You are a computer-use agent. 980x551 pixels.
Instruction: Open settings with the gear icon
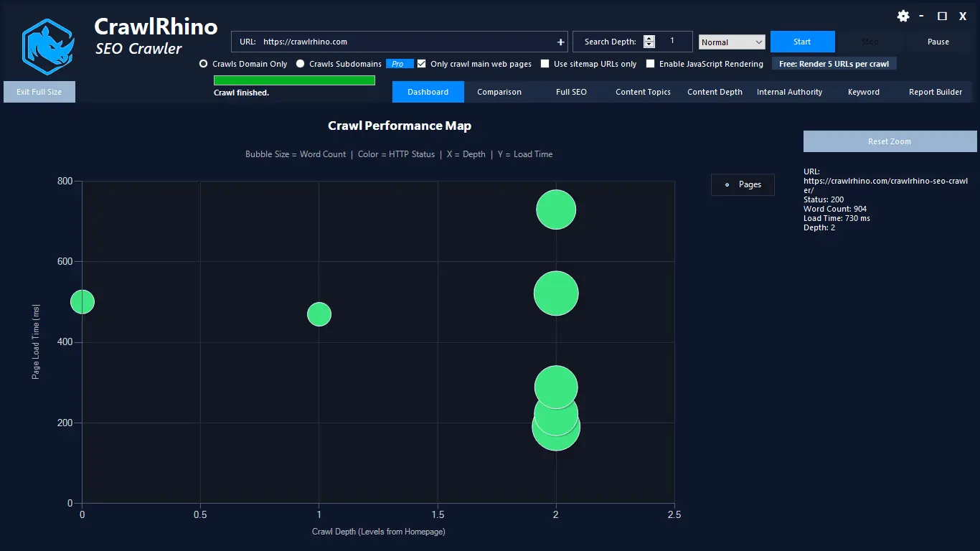click(x=903, y=16)
